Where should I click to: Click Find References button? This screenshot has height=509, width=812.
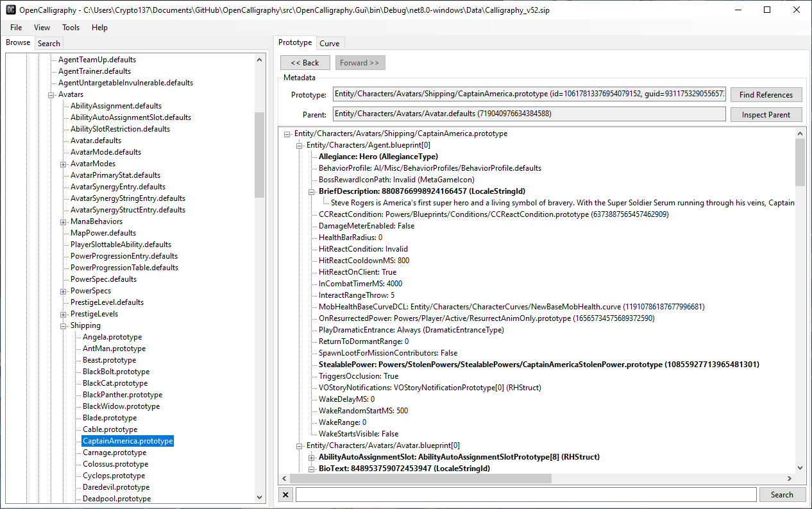point(766,95)
